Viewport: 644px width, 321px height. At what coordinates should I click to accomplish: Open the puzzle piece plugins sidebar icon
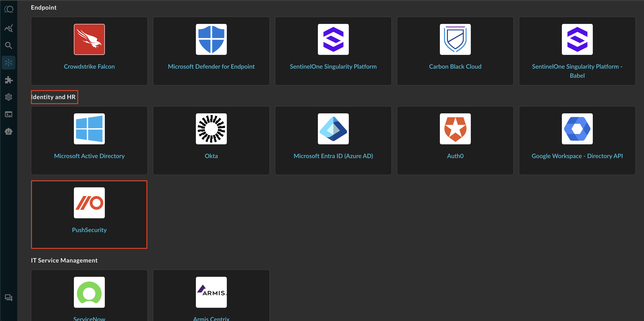[9, 80]
